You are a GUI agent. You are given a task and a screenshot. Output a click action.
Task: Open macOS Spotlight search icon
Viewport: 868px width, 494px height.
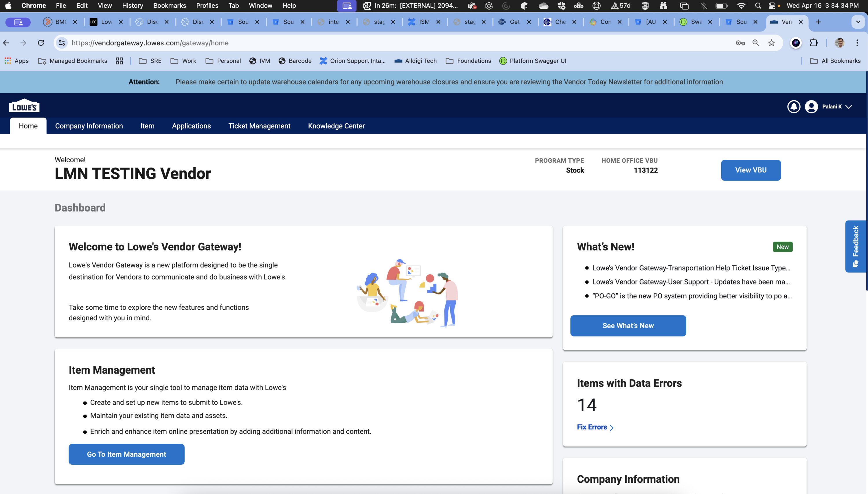tap(758, 5)
